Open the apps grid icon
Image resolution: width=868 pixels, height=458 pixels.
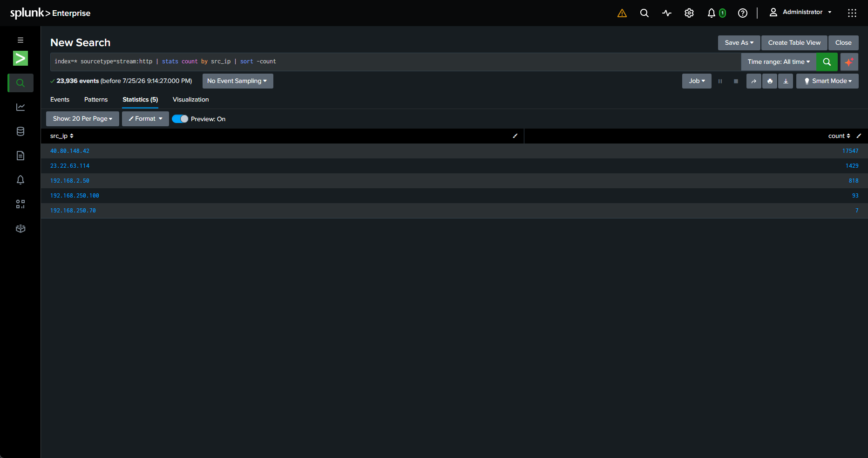(x=852, y=13)
